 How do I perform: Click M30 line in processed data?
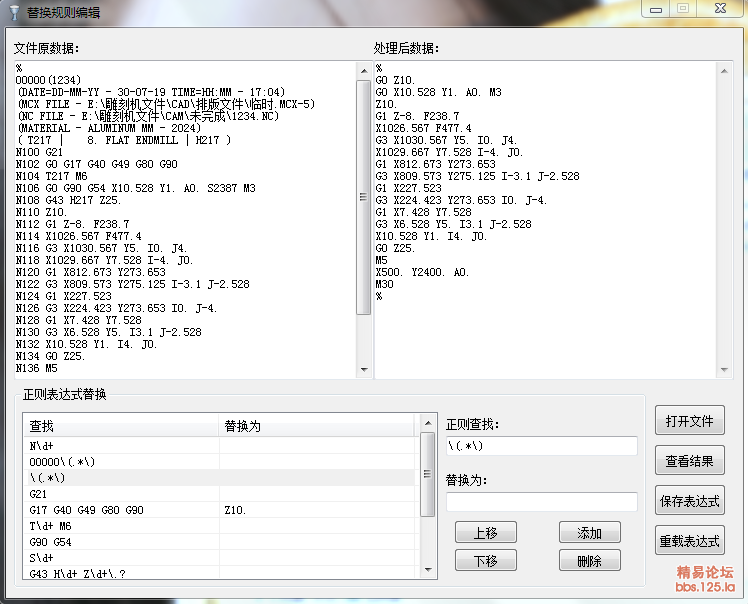pyautogui.click(x=384, y=284)
